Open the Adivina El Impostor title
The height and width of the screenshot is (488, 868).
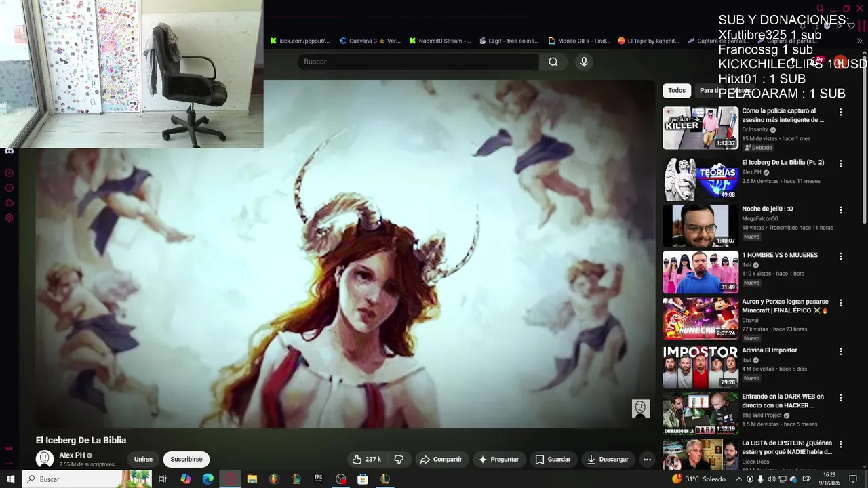pos(770,350)
